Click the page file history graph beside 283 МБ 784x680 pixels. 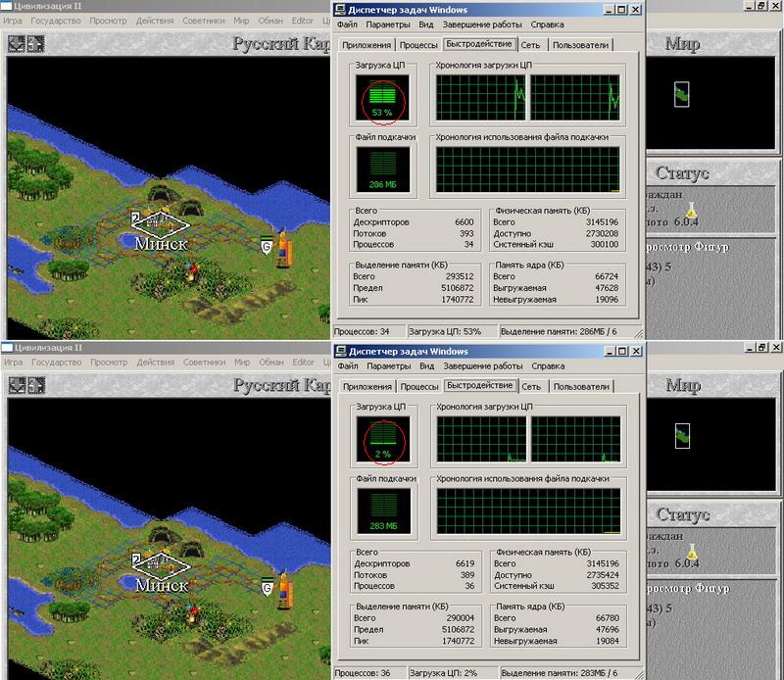click(528, 511)
